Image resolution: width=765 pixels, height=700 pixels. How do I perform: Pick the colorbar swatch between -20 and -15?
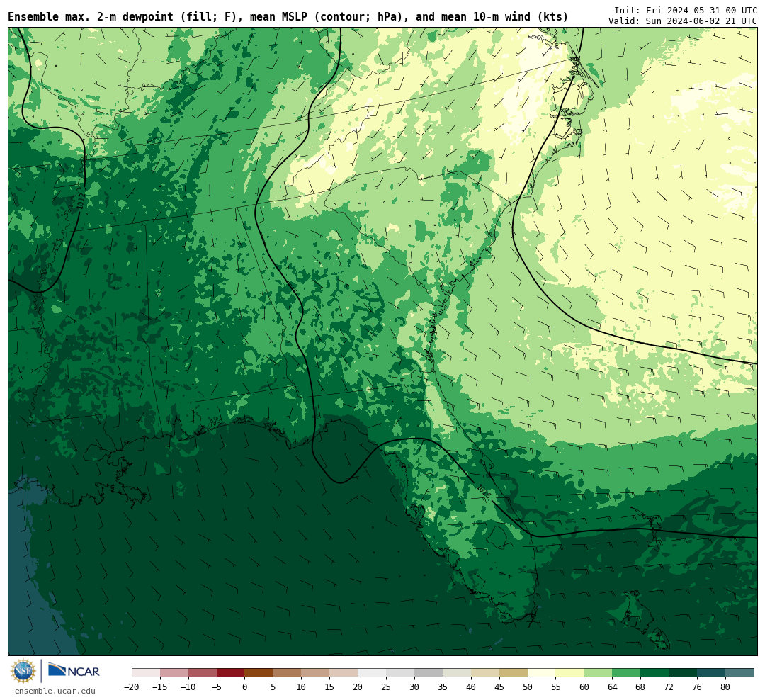(146, 673)
